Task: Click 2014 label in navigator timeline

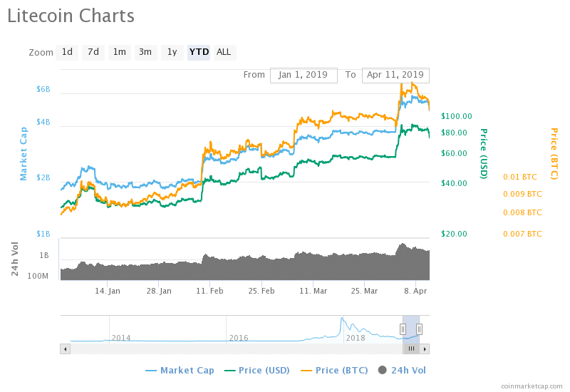Action: 121,338
